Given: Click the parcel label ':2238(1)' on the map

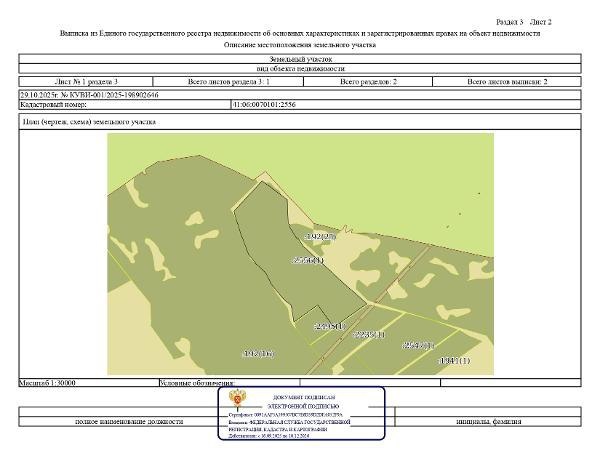Looking at the screenshot, I should pyautogui.click(x=368, y=335).
